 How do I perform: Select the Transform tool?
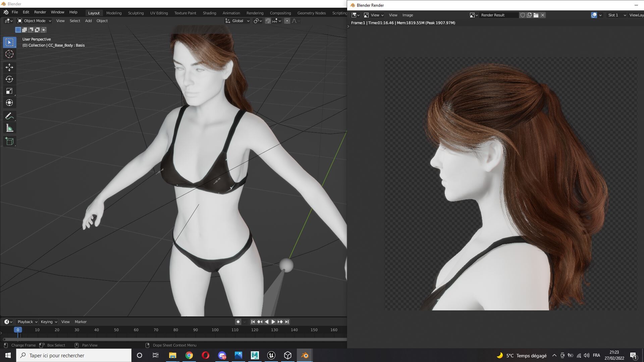(9, 103)
